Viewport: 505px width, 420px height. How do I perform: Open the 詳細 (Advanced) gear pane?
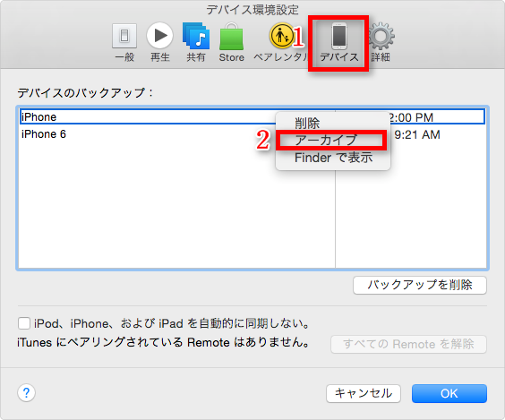(x=381, y=42)
